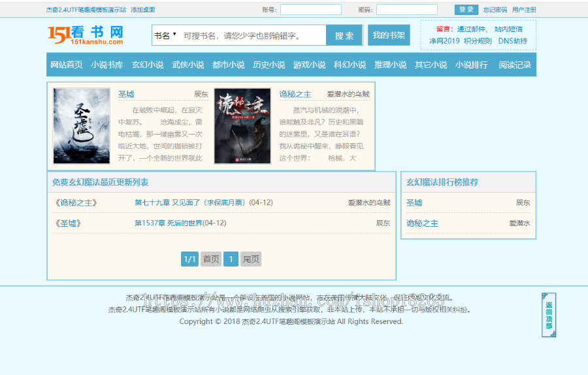Open the 积分规则 link
The width and height of the screenshot is (588, 375).
[x=478, y=41]
